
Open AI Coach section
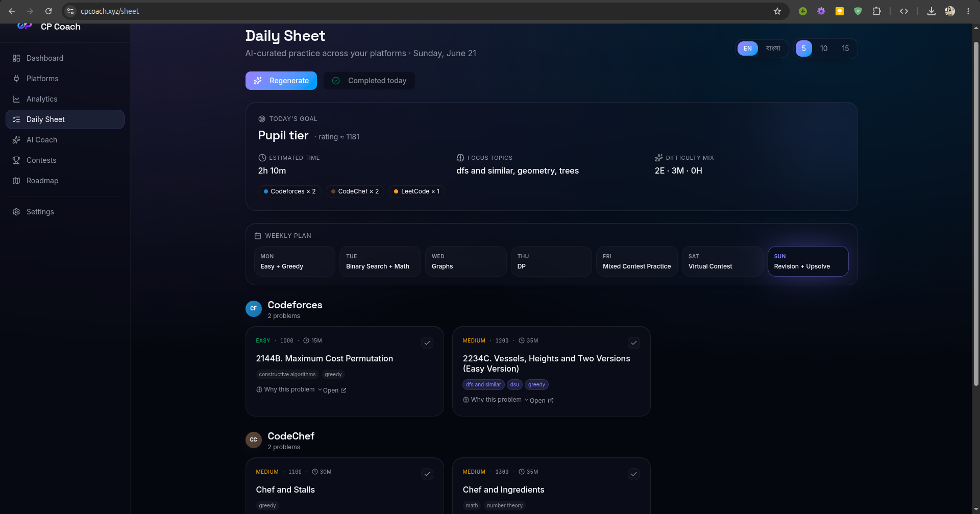[x=65, y=140]
